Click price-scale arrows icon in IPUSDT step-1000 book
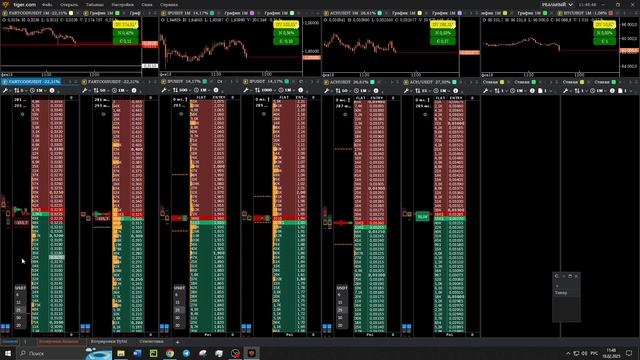This screenshot has height=360, width=640. [257, 90]
